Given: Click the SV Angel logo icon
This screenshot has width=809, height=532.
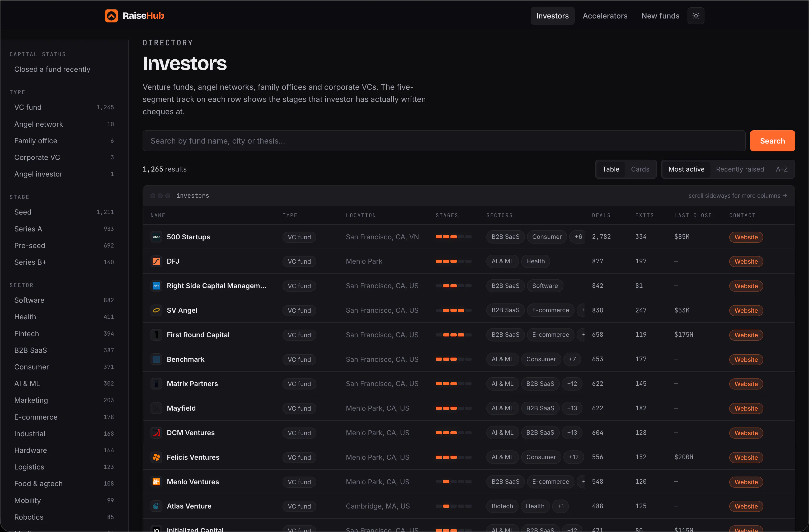Looking at the screenshot, I should (156, 310).
